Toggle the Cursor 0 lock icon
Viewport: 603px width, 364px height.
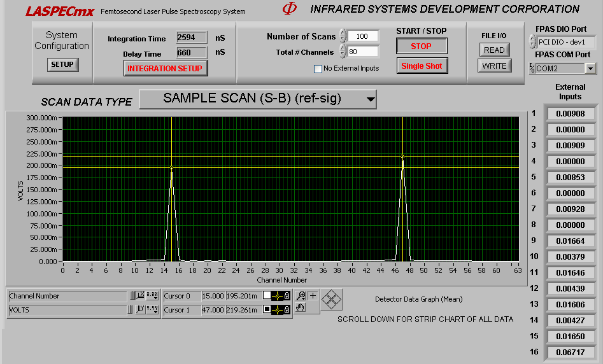coord(287,296)
